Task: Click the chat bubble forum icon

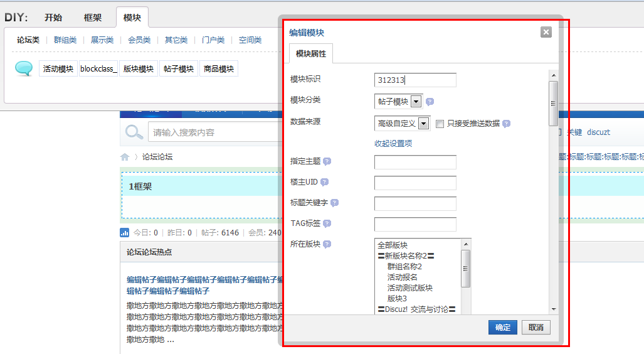Action: (24, 68)
